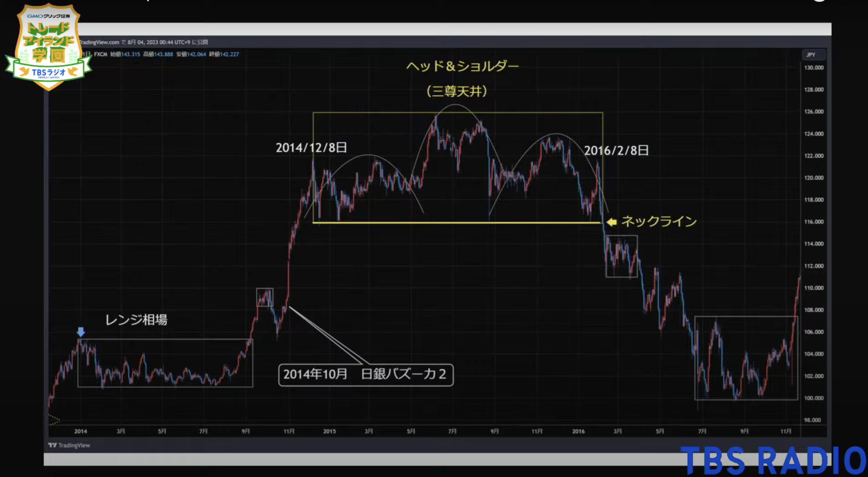Viewport: 868px width, 477px height.
Task: Click the 130.000 value on the price axis
Action: tap(813, 67)
